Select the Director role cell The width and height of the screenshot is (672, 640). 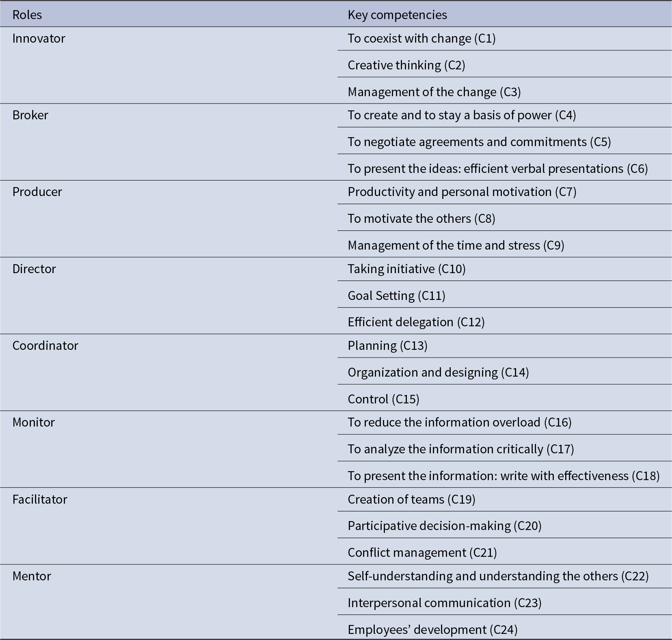34,269
